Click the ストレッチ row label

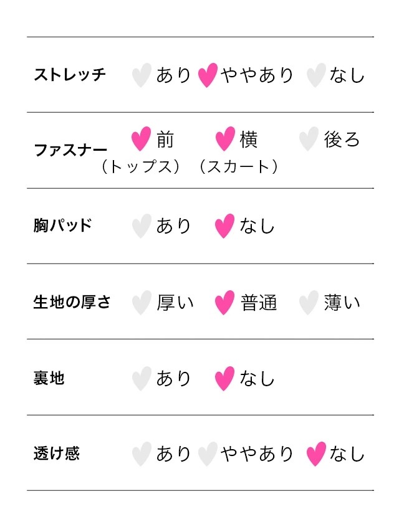[x=70, y=75]
